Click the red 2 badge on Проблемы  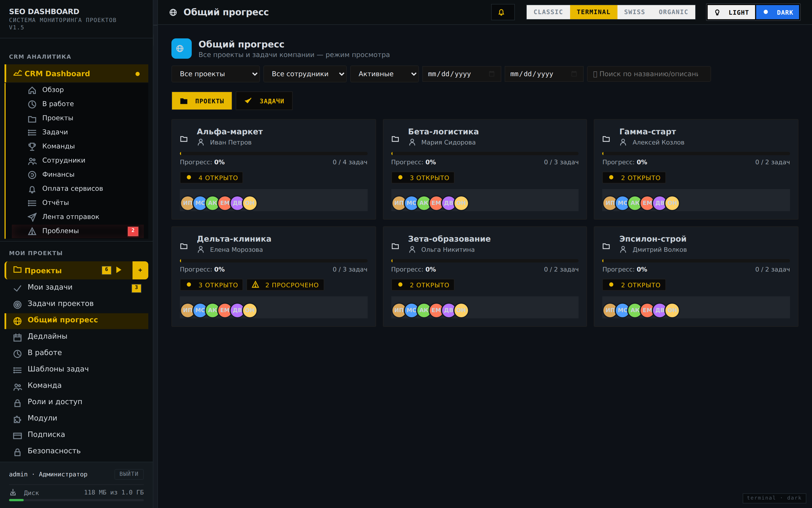click(133, 231)
